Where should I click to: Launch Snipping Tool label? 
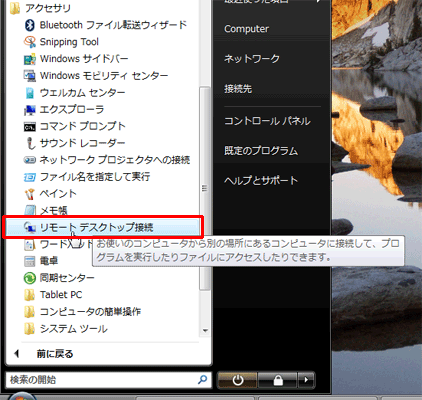click(69, 42)
